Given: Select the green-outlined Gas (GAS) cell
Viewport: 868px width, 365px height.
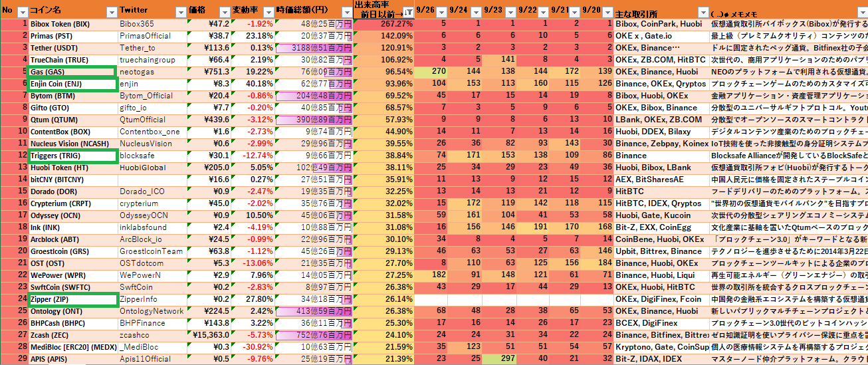Looking at the screenshot, I should (x=72, y=72).
